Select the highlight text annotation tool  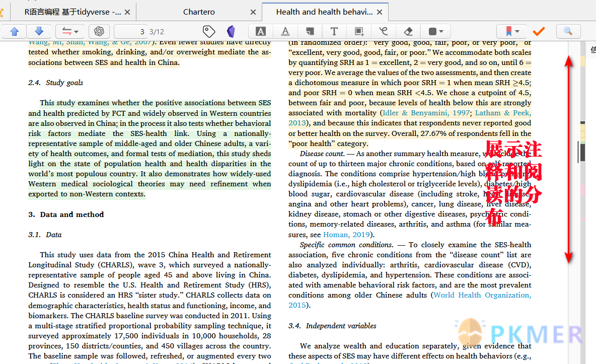pyautogui.click(x=260, y=31)
